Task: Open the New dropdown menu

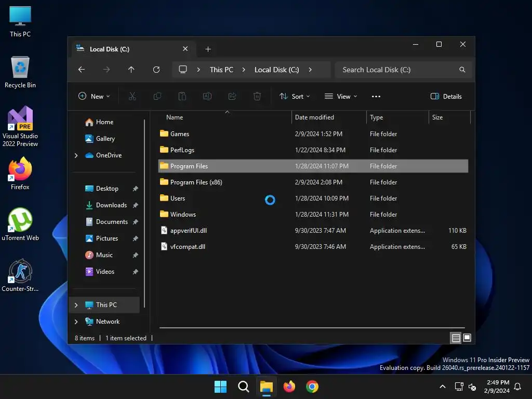Action: click(x=94, y=96)
